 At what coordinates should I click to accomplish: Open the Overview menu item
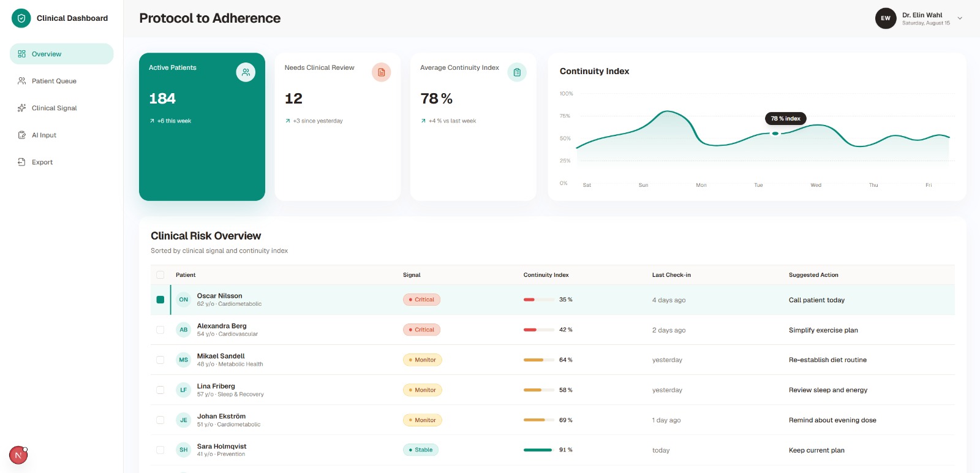[62, 54]
